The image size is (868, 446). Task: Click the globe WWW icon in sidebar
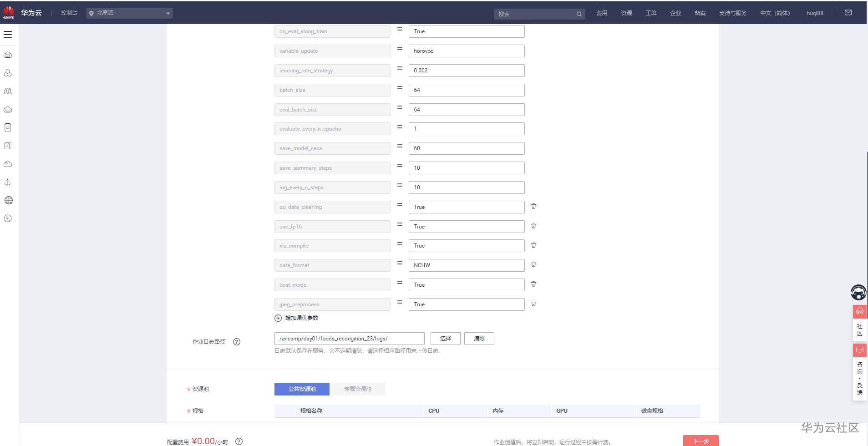8,200
